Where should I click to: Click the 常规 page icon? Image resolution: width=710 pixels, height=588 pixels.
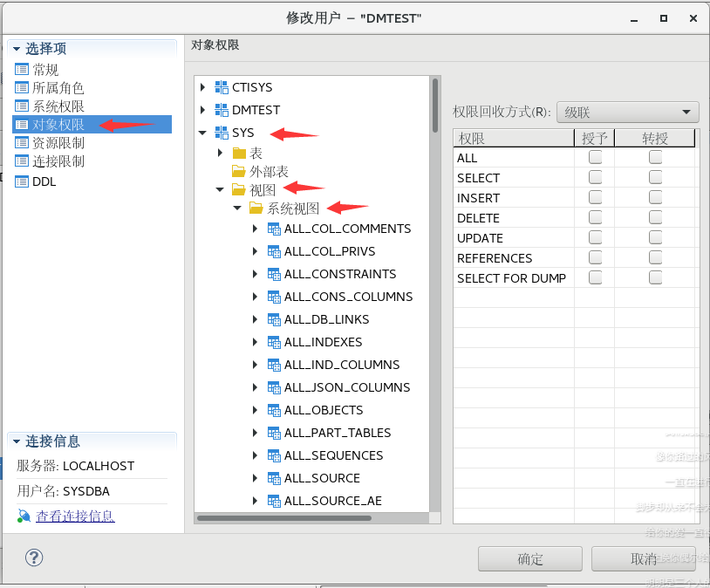(x=22, y=69)
